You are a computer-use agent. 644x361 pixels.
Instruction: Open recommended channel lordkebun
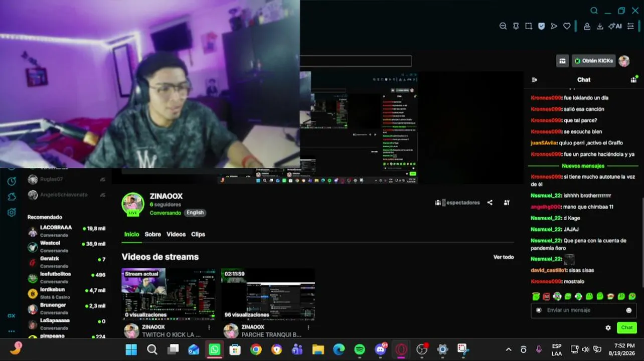click(66, 293)
